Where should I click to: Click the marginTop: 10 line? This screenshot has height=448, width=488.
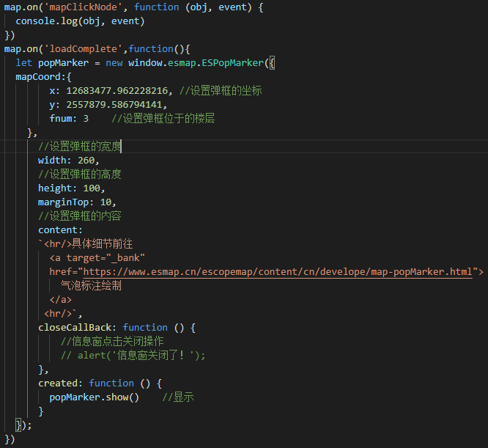77,202
